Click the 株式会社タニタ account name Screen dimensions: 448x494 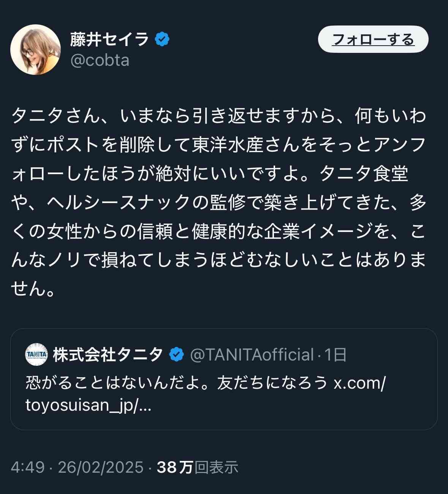(108, 353)
